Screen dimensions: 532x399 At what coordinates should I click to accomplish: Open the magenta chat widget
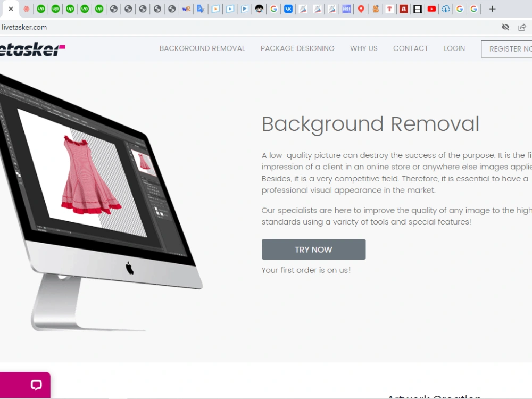[25, 385]
